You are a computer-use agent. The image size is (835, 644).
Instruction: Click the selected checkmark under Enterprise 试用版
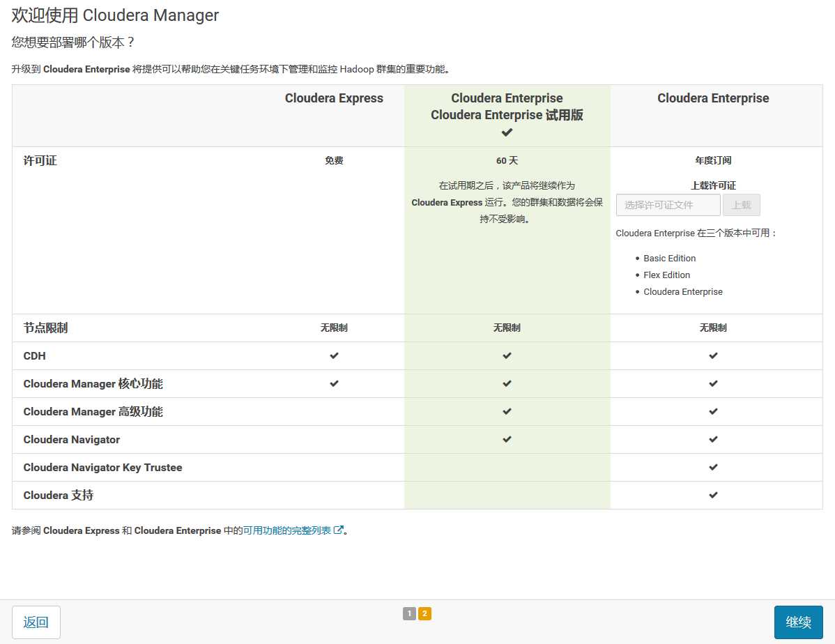click(x=507, y=132)
